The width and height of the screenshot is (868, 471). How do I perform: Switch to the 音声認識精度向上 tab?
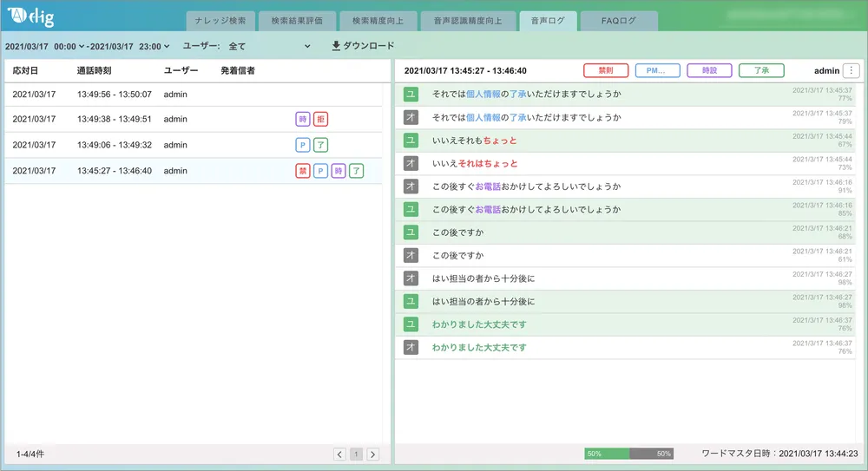469,21
